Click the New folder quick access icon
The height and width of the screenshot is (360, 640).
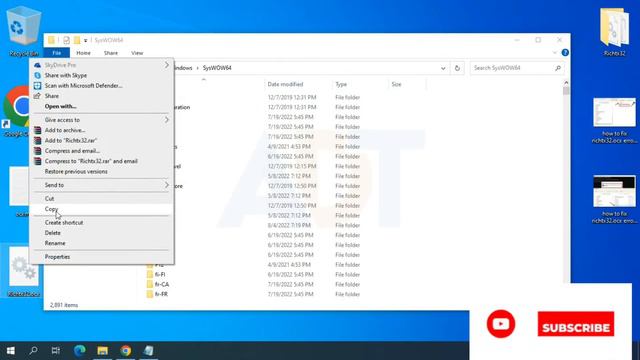click(x=77, y=40)
